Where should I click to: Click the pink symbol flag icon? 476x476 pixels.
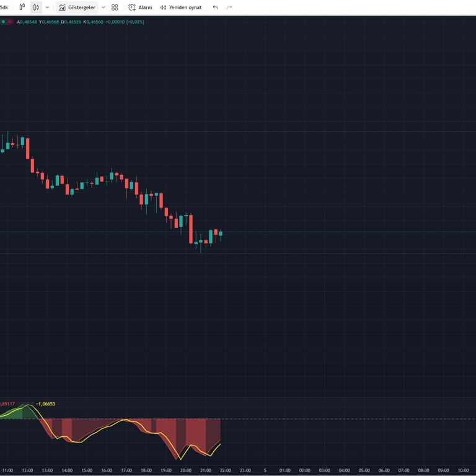11,22
